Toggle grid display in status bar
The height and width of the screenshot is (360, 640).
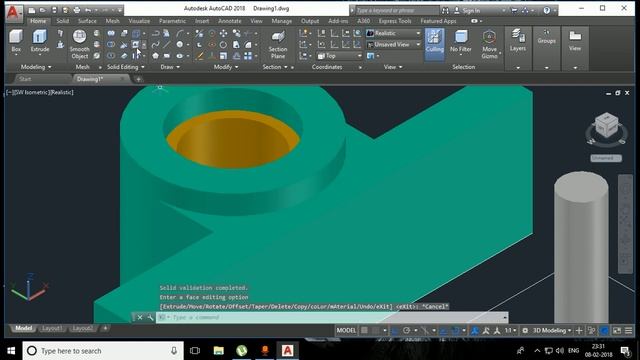[x=364, y=330]
